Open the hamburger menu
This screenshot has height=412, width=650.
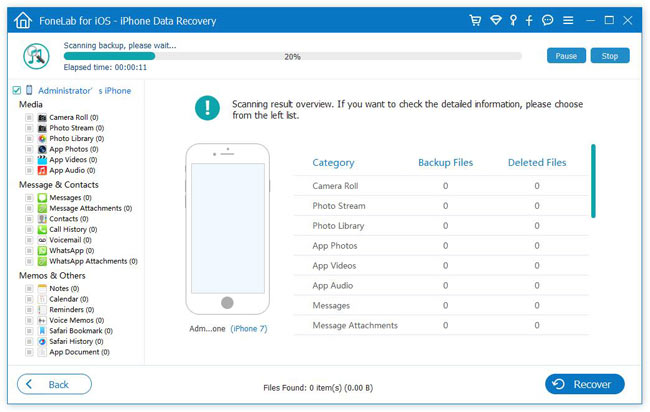tap(568, 20)
